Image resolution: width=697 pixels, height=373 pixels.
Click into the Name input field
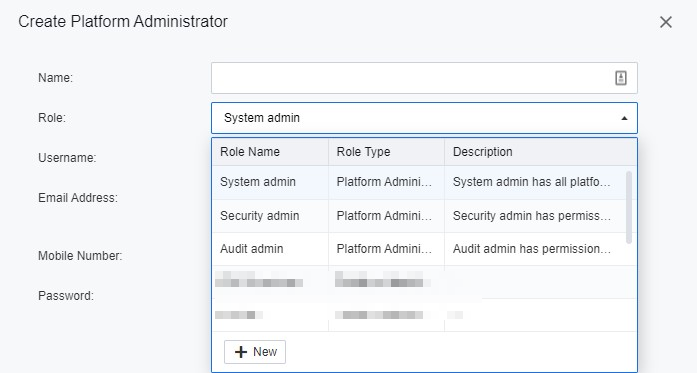pos(424,78)
